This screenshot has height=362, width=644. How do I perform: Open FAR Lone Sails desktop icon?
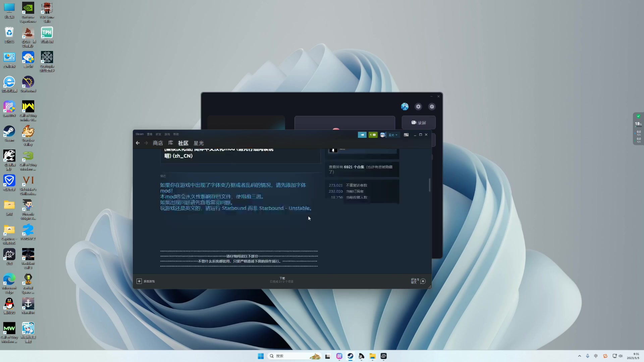pos(47,12)
